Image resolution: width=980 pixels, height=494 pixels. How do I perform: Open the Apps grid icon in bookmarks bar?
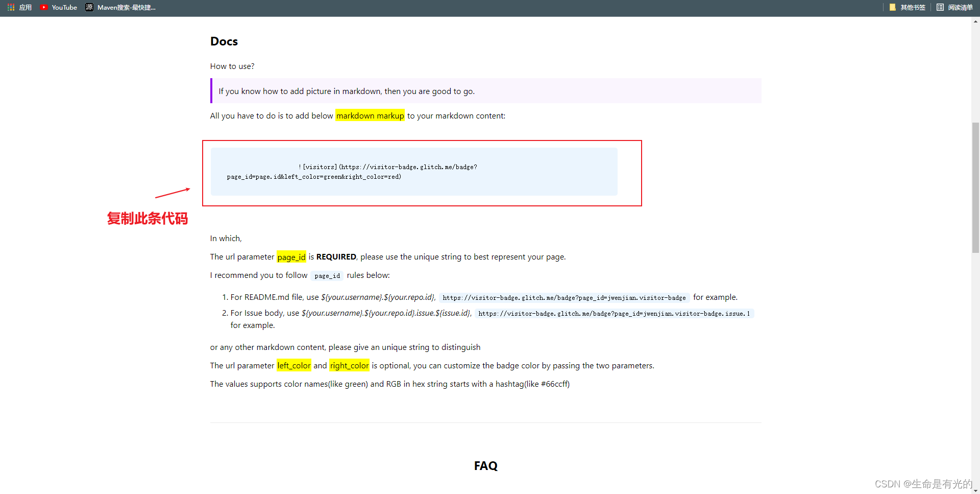19,7
